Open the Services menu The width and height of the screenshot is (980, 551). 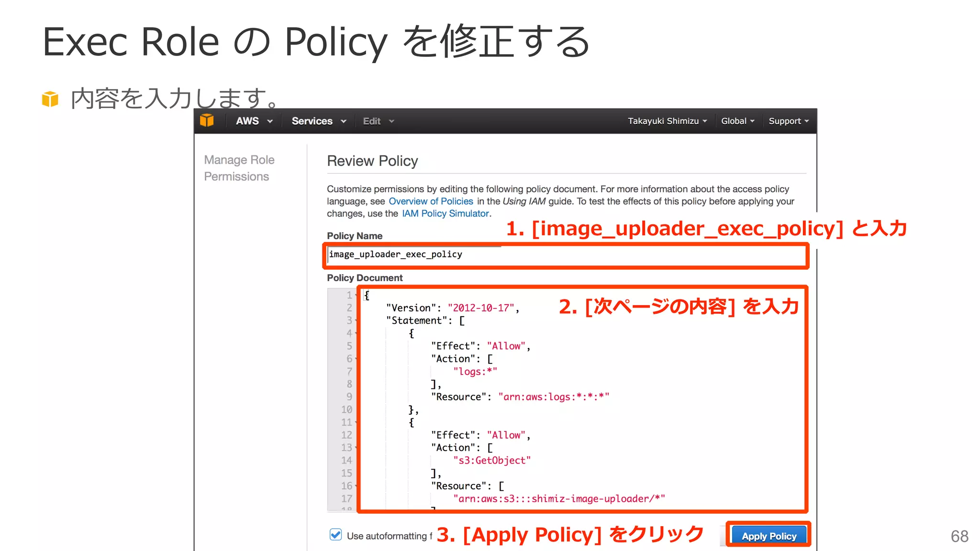click(319, 121)
